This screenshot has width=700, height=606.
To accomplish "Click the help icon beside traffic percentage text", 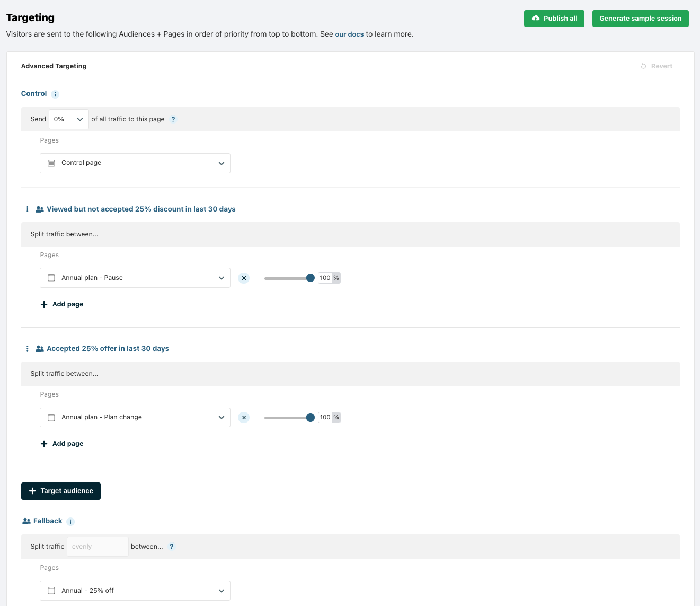I will (x=173, y=119).
